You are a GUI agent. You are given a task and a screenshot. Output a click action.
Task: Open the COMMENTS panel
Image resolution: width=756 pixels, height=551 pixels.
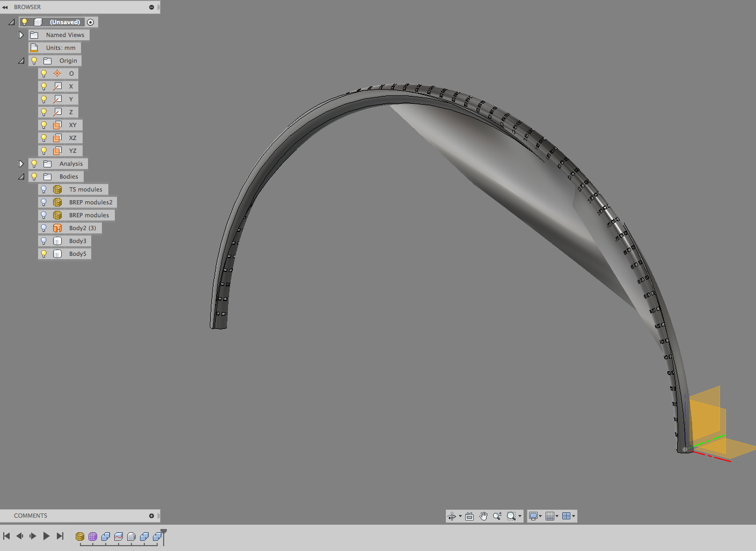(31, 516)
